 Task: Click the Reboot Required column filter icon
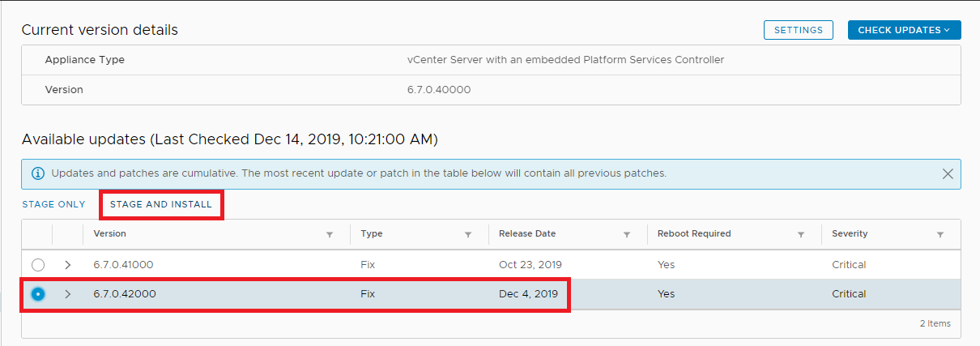coord(800,235)
